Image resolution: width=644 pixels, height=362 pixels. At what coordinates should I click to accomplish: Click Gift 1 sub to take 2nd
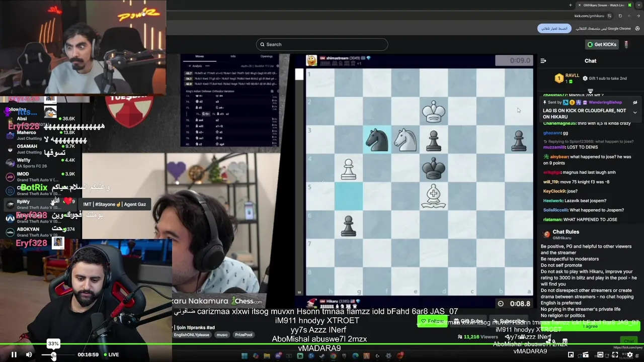click(x=604, y=78)
